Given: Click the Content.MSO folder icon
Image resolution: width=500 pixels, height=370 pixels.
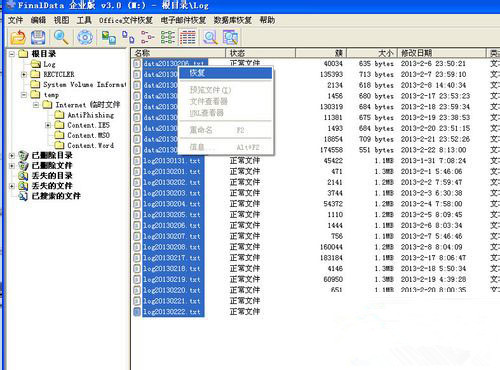Looking at the screenshot, I should 59,135.
